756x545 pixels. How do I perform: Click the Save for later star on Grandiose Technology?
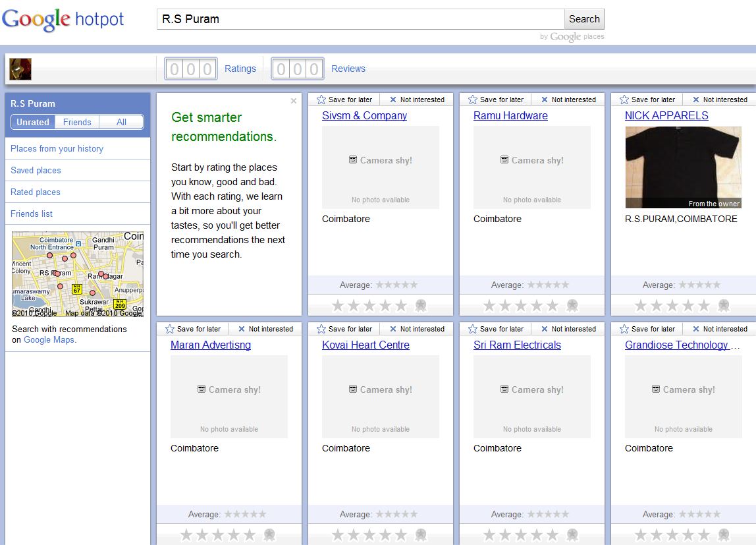pos(624,329)
